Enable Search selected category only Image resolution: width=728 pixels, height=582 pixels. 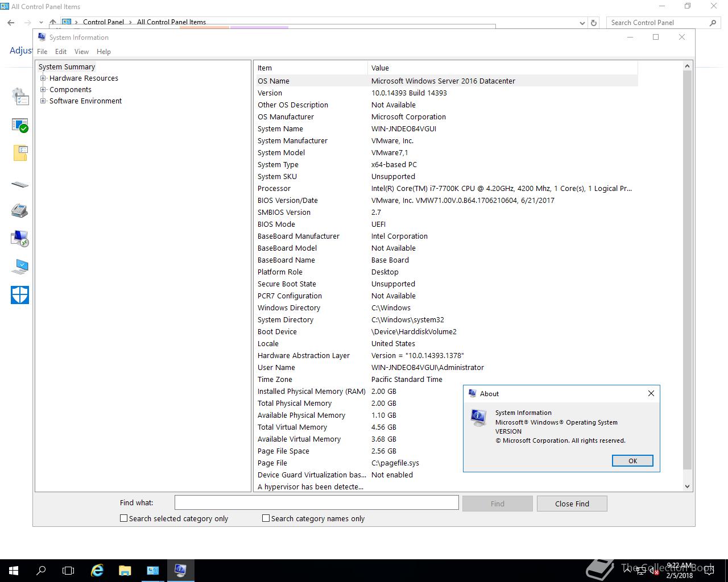(x=123, y=518)
